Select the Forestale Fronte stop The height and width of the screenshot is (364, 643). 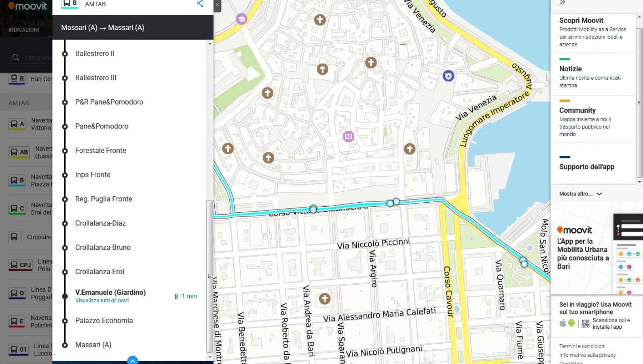coord(101,151)
